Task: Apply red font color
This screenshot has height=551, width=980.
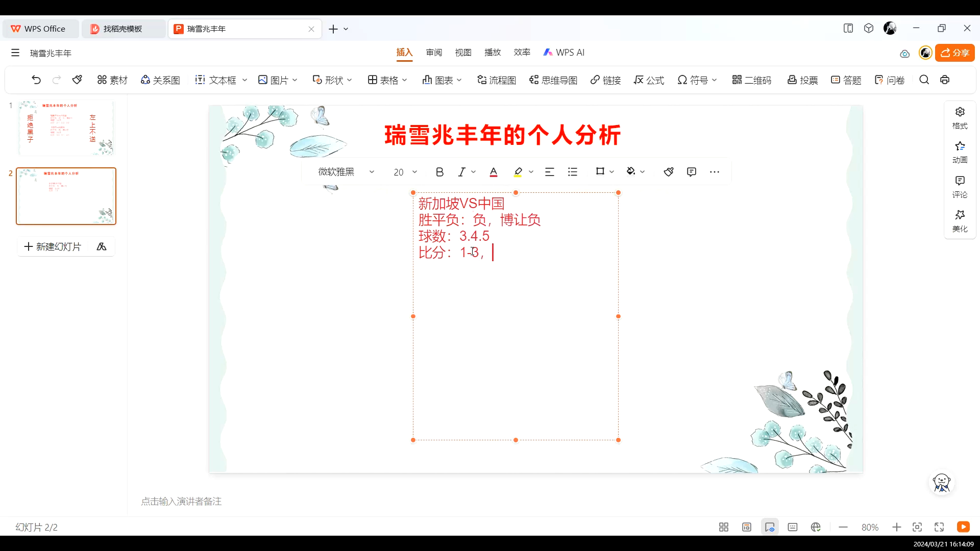Action: (x=494, y=172)
